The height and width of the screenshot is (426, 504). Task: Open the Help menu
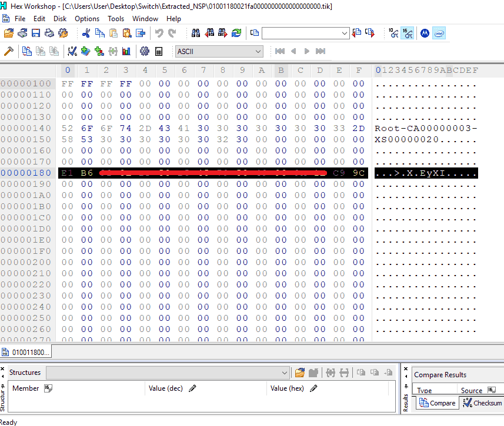pos(173,19)
